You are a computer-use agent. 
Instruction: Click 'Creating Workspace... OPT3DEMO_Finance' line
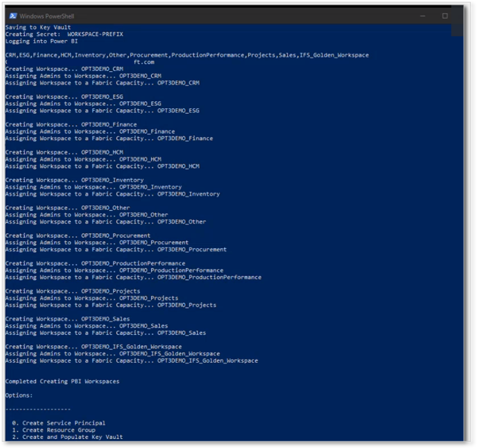(x=71, y=125)
